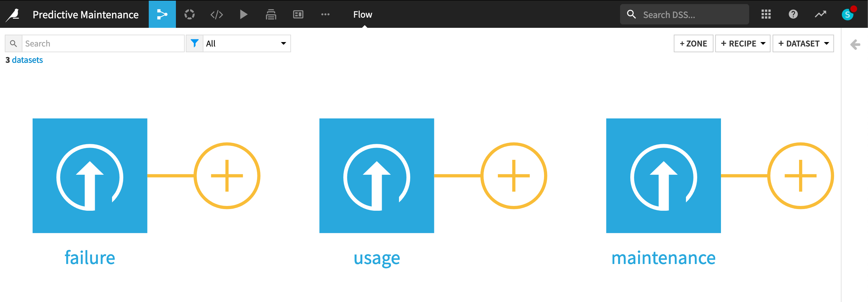Select the failure dataset node
This screenshot has height=302, width=868.
tap(90, 175)
